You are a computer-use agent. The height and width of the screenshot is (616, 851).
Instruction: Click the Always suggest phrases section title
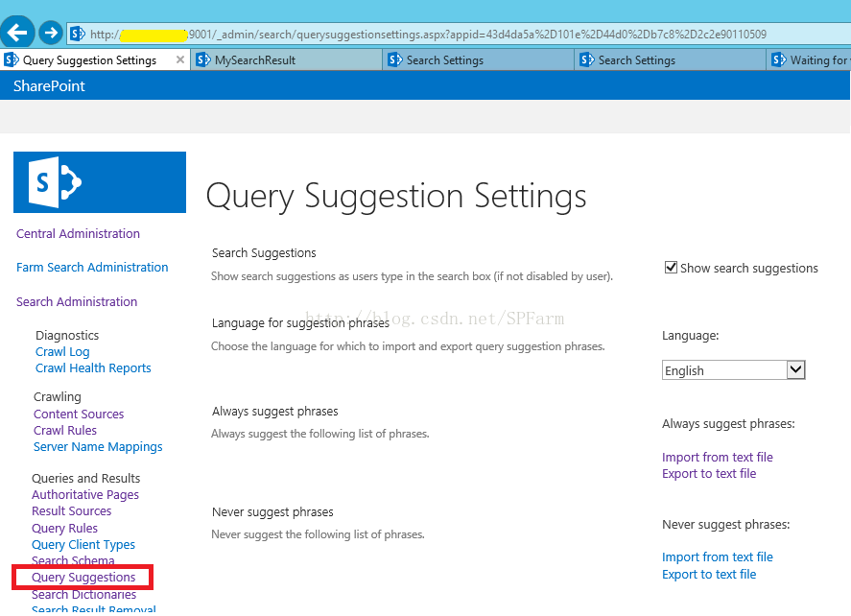275,412
